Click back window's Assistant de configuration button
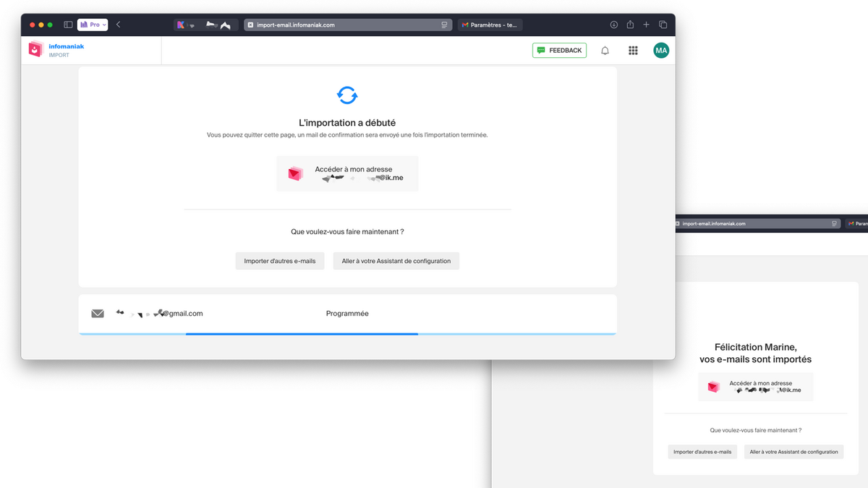 click(793, 452)
